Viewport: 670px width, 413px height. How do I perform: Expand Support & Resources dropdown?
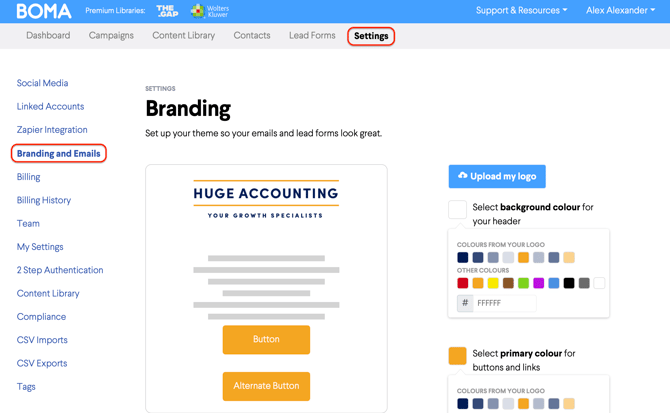[x=521, y=11]
